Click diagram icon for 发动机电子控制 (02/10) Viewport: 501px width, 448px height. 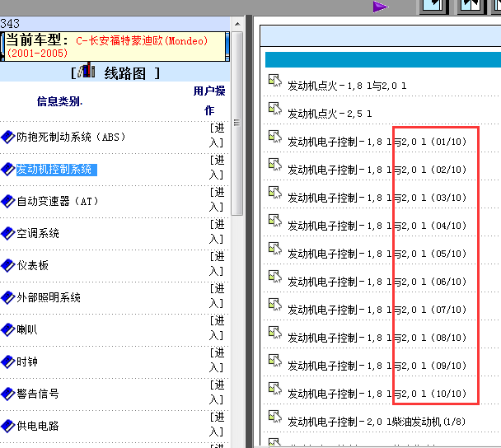[x=275, y=165]
